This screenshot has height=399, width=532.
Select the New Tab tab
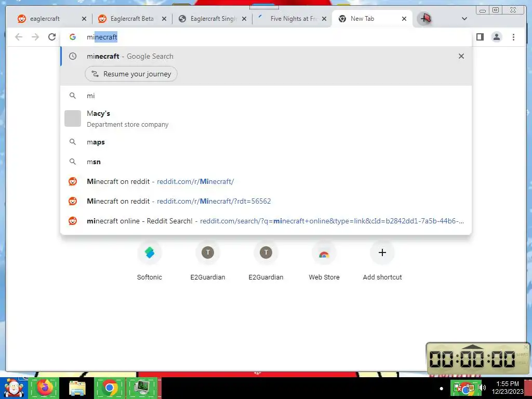click(x=372, y=19)
